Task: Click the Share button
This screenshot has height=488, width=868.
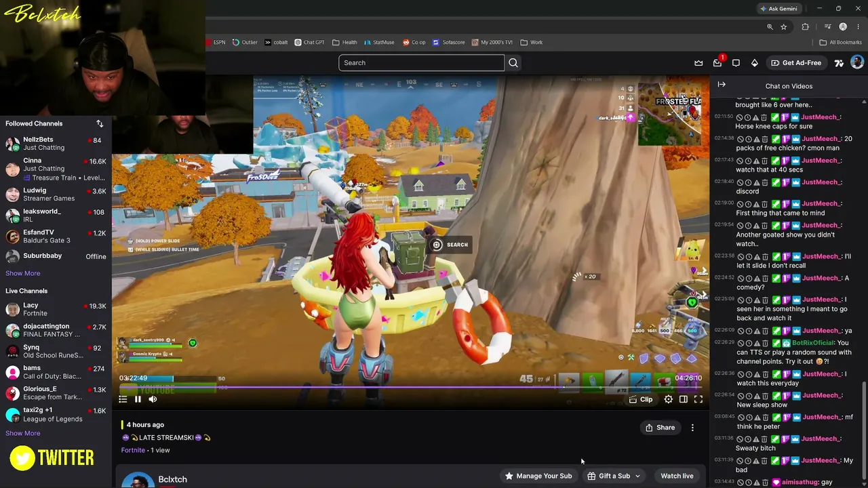Action: tap(660, 428)
